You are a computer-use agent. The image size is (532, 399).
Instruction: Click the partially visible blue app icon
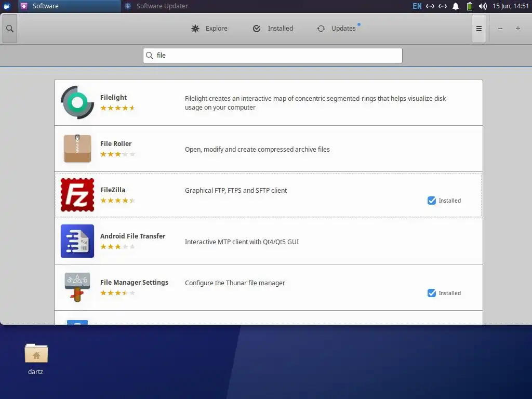77,322
